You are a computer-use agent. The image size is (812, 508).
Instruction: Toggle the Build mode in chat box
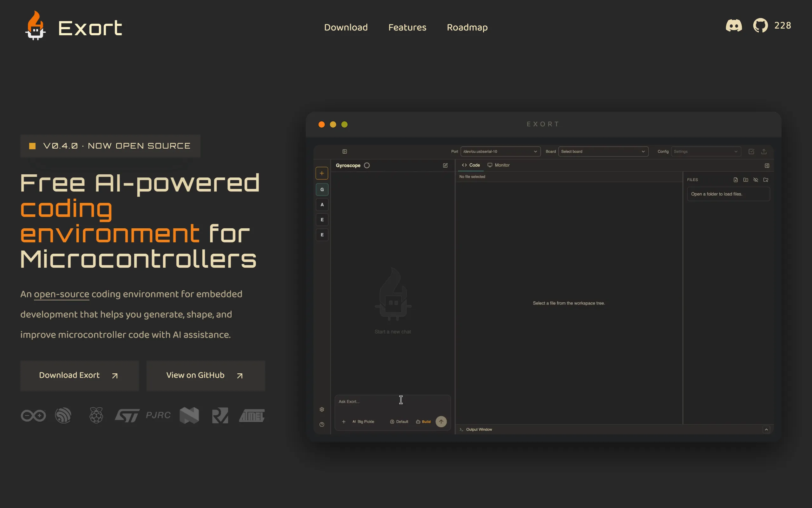pyautogui.click(x=423, y=422)
